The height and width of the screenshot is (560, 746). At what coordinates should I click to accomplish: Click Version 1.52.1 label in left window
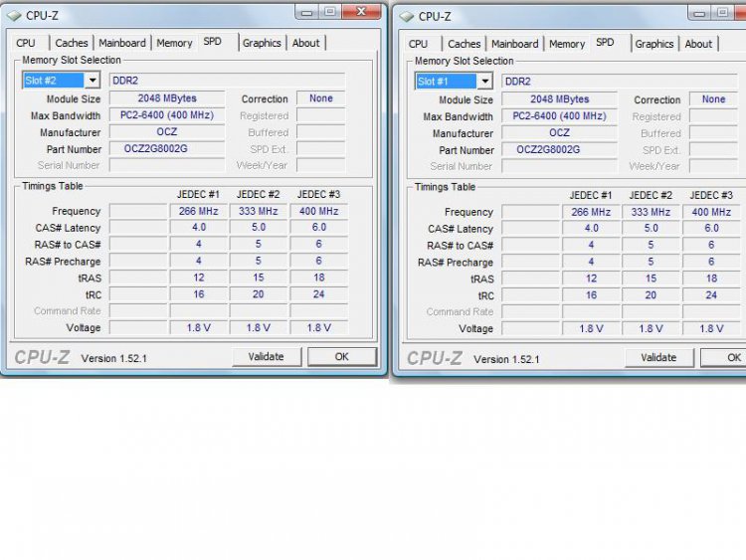[113, 358]
